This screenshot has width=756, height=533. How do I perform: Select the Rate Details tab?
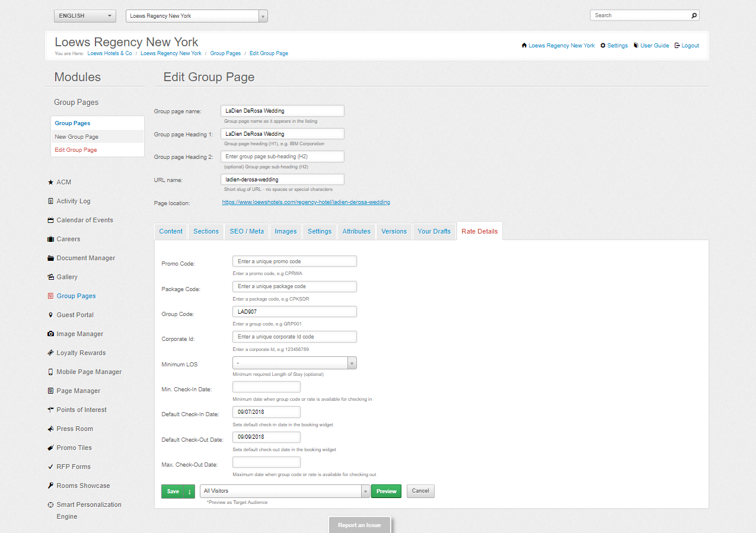[480, 231]
